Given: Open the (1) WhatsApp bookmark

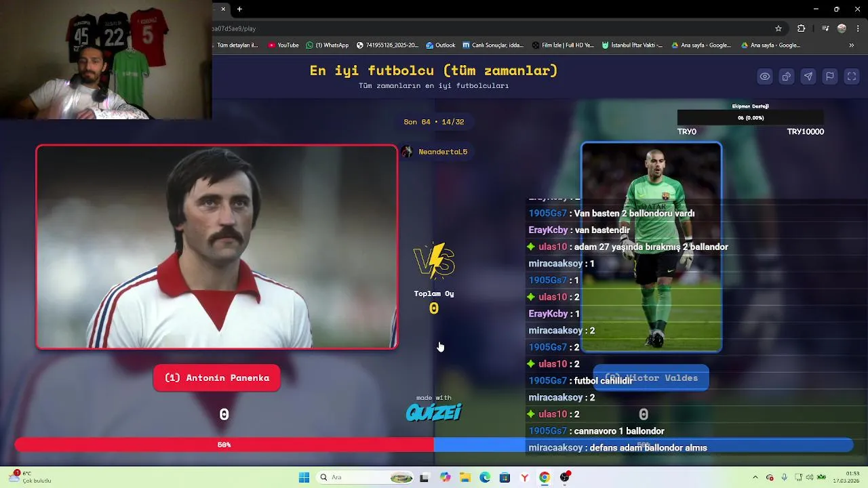Looking at the screenshot, I should tap(327, 45).
